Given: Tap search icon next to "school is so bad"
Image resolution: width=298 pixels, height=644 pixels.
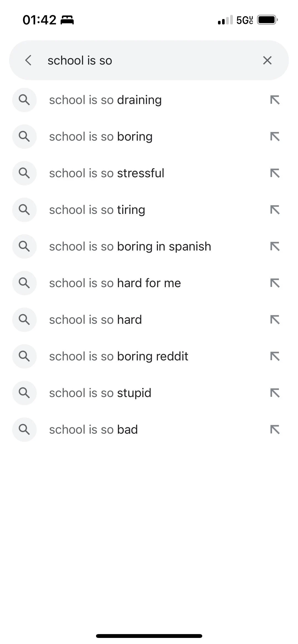Looking at the screenshot, I should (24, 430).
